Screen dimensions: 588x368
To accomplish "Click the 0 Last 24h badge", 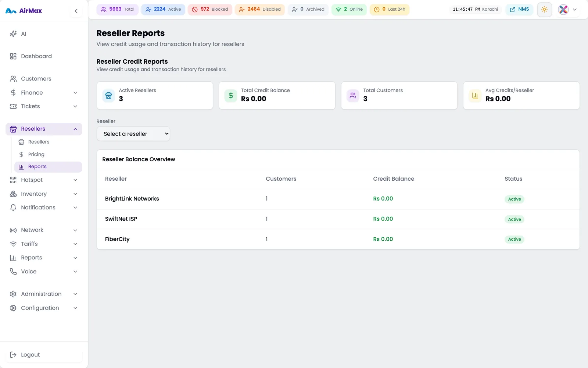I will (389, 9).
